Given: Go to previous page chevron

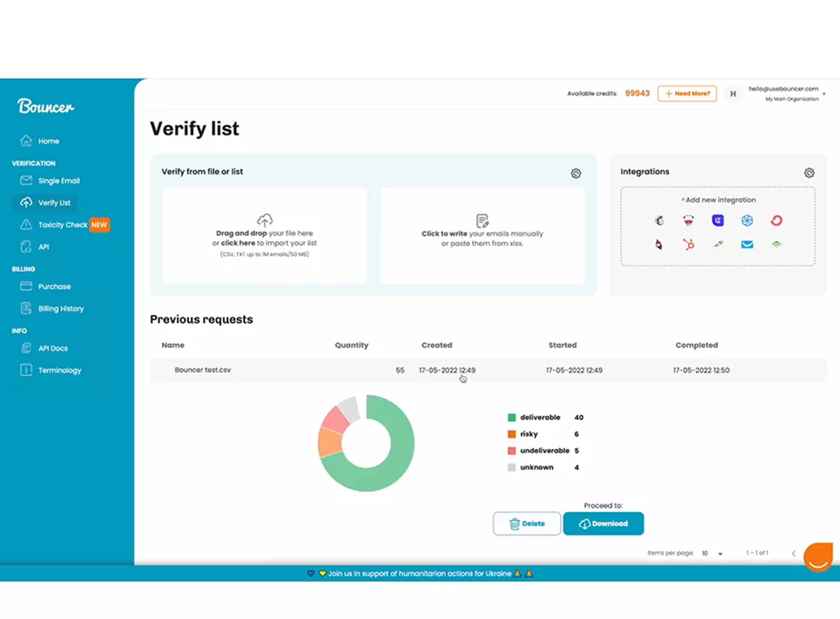Looking at the screenshot, I should click(x=793, y=553).
